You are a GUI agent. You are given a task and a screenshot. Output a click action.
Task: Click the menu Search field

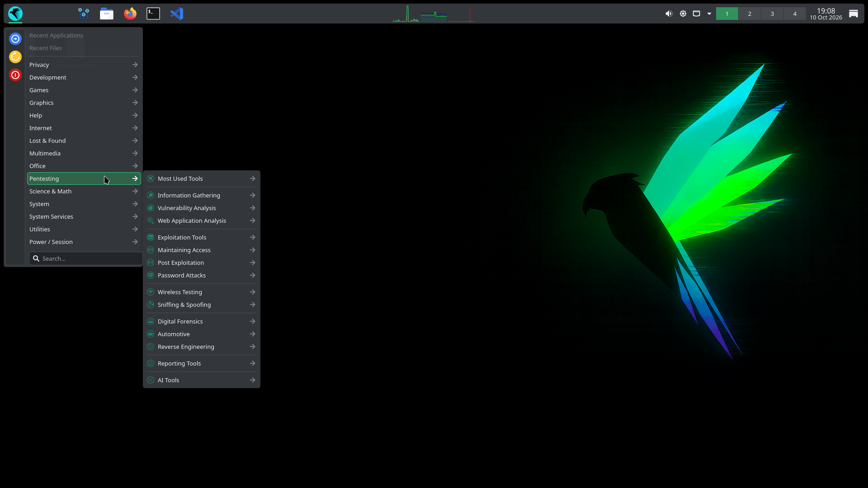(86, 258)
